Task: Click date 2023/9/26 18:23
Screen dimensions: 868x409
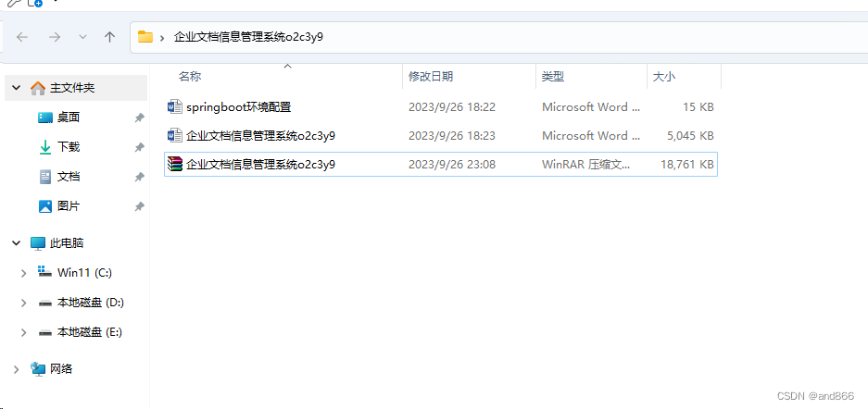Action: point(452,135)
